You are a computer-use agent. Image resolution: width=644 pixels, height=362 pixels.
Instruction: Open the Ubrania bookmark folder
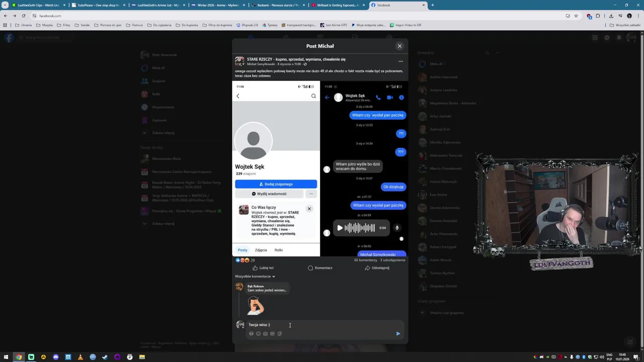(x=23, y=25)
